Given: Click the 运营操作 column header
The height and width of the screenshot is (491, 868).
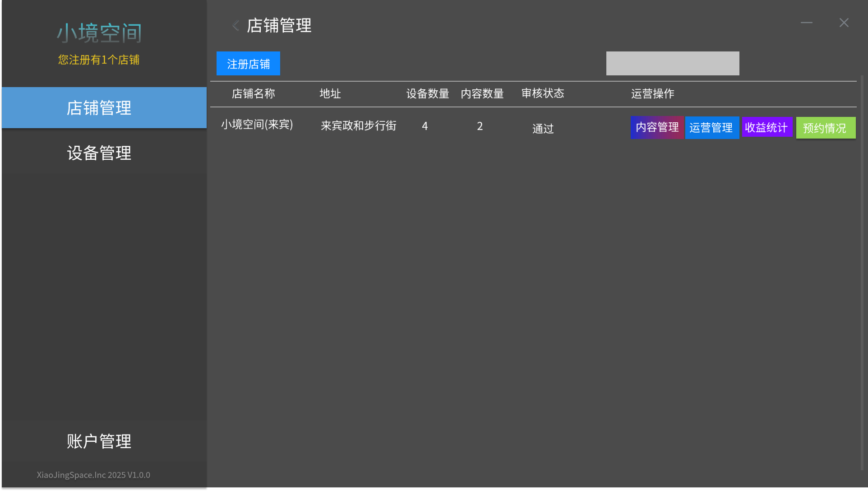Looking at the screenshot, I should pos(652,93).
